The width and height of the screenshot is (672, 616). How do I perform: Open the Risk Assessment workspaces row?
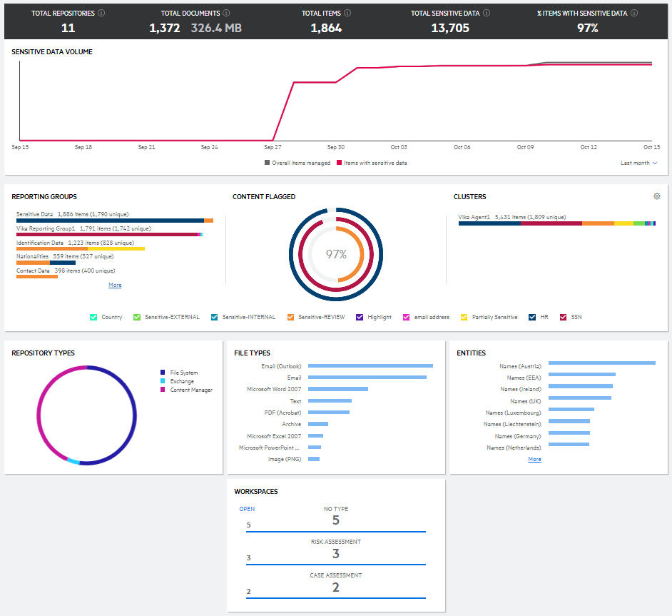click(336, 550)
